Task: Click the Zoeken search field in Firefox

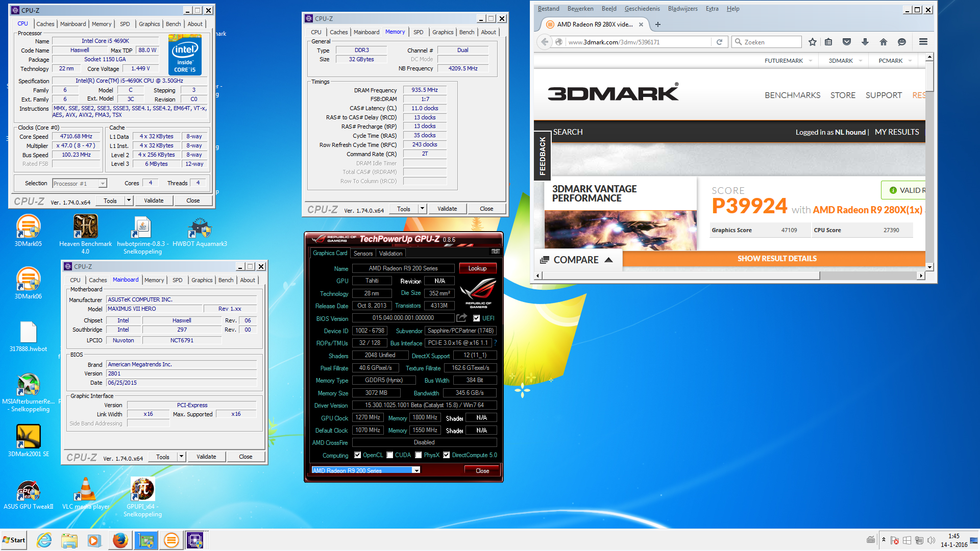Action: tap(767, 42)
